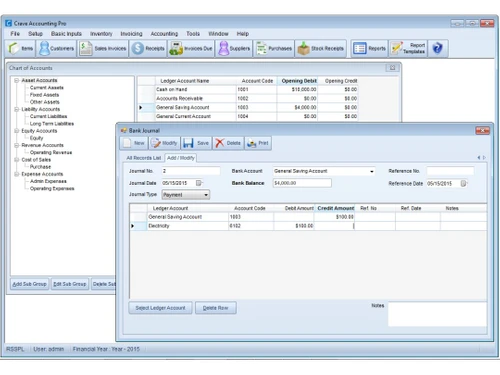This screenshot has height=375, width=500.
Task: Open the Purchases toolbar icon
Action: point(274,49)
